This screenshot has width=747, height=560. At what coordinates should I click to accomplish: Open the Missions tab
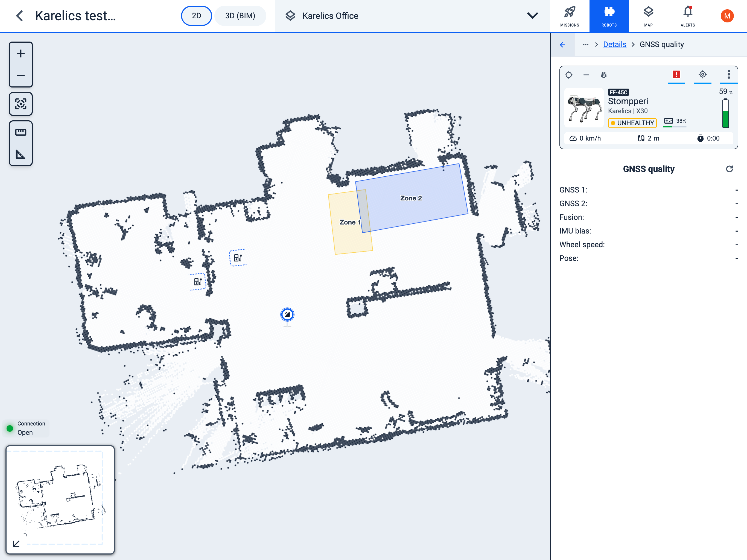(x=569, y=16)
